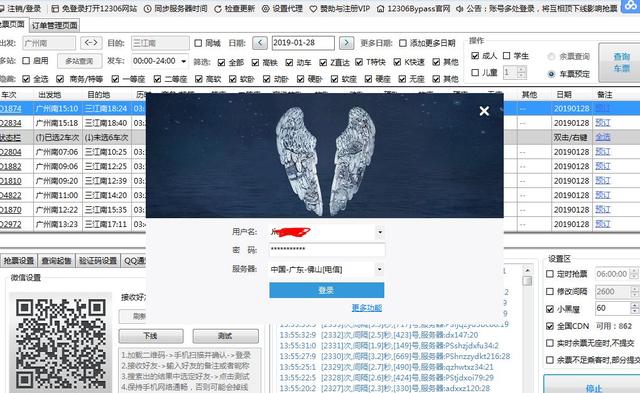Toggle 小黑屋 checkbox
The image size is (640, 393).
550,309
